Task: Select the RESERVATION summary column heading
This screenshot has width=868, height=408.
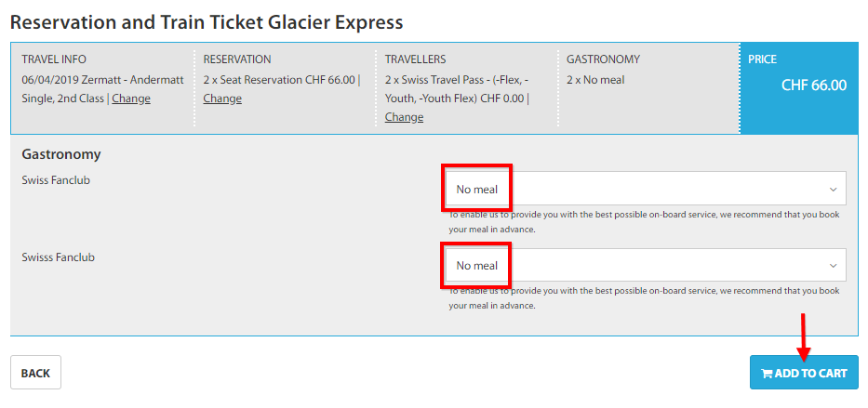Action: 237,59
